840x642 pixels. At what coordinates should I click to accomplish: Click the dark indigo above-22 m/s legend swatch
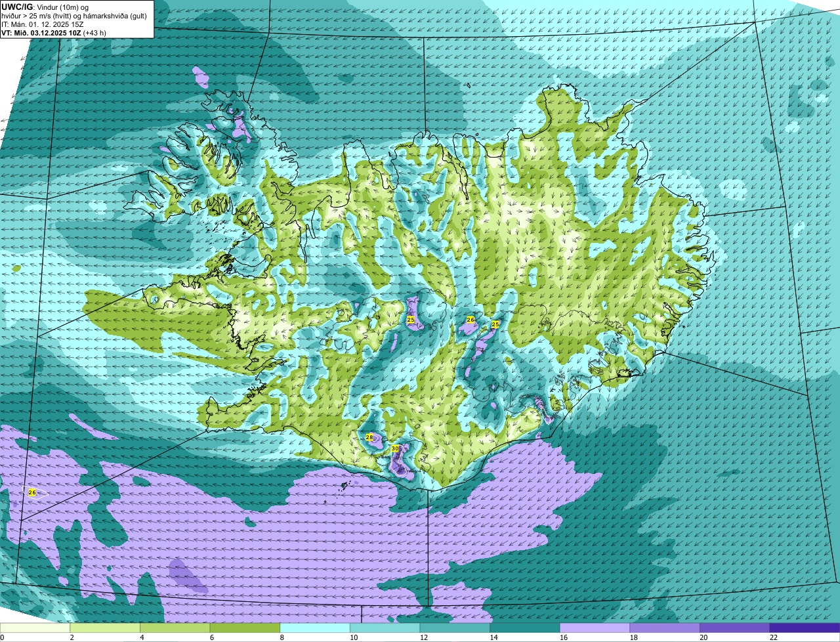point(805,628)
